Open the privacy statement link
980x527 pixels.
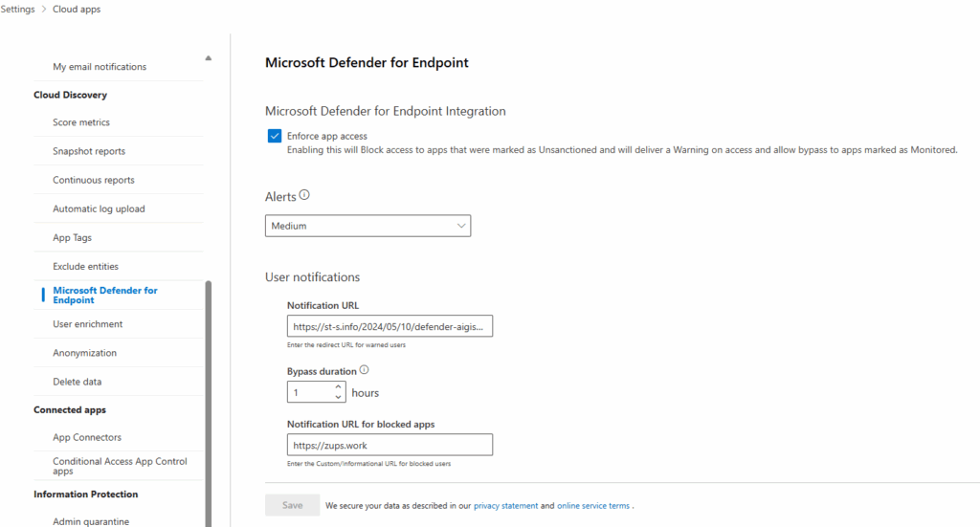pos(505,506)
